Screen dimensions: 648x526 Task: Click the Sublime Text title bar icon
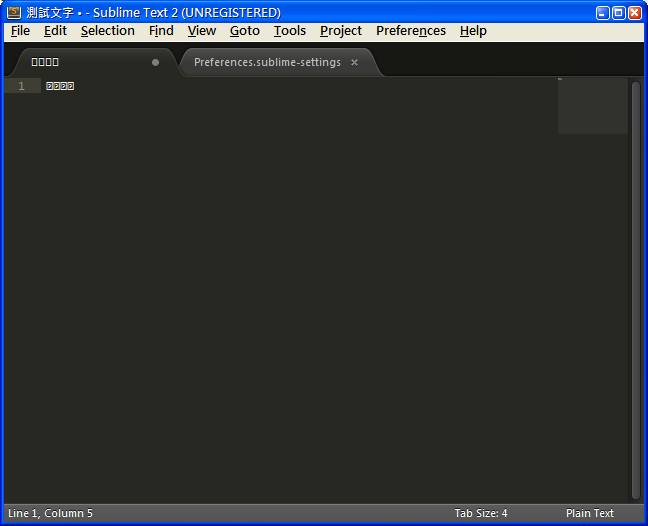[14, 13]
